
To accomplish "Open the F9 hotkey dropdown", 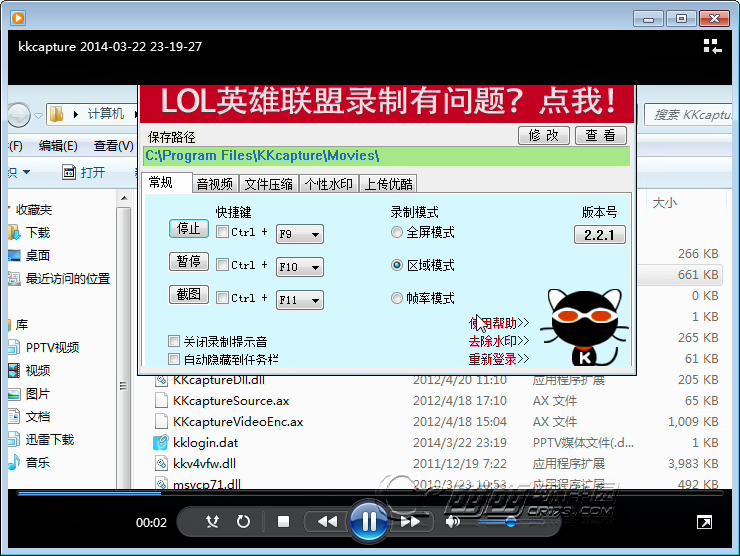I will click(300, 234).
